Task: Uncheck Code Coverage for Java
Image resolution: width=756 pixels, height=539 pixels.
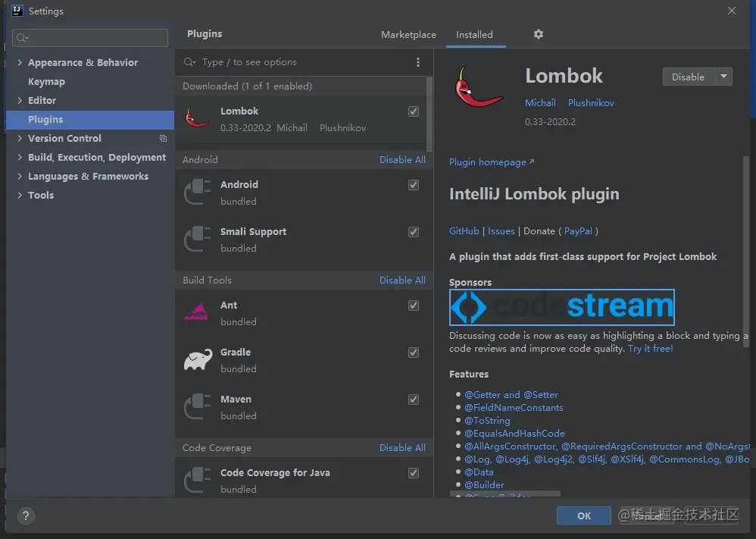Action: pyautogui.click(x=413, y=473)
